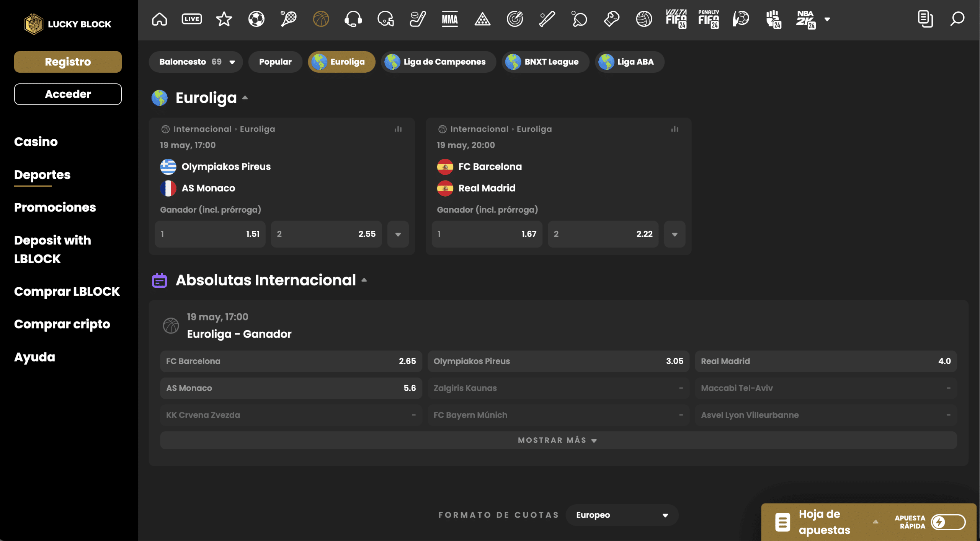This screenshot has height=541, width=980.
Task: Select the football (soccer) sport icon
Action: (256, 19)
